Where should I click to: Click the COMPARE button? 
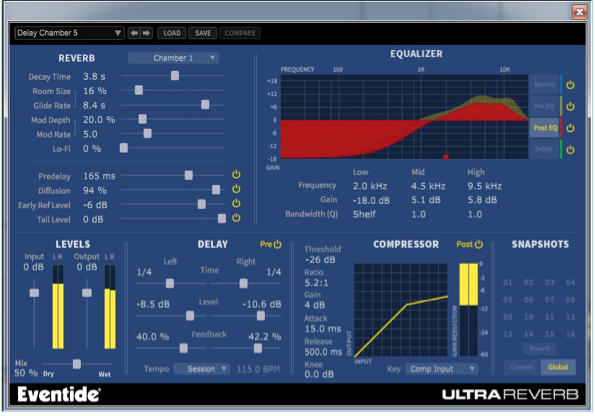tap(240, 33)
